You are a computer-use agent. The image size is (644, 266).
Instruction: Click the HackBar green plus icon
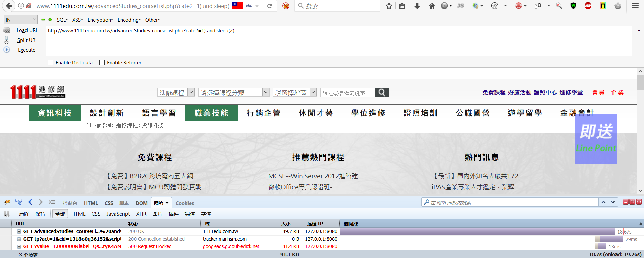[50, 20]
